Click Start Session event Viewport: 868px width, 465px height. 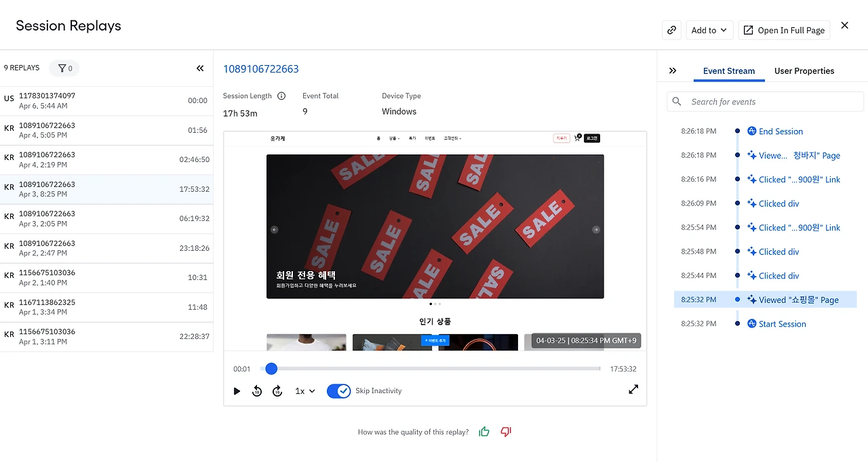click(x=782, y=324)
